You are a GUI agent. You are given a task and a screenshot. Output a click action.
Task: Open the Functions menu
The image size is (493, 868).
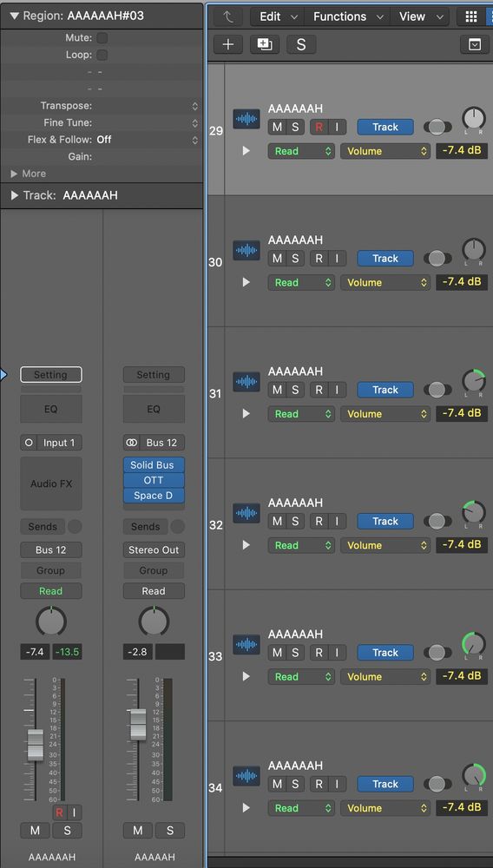[347, 16]
